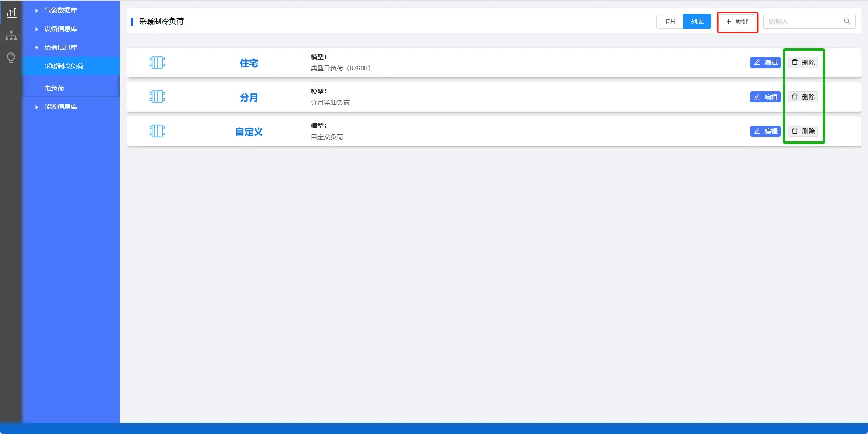Click the 分月 title text
The height and width of the screenshot is (434, 868).
(x=249, y=97)
